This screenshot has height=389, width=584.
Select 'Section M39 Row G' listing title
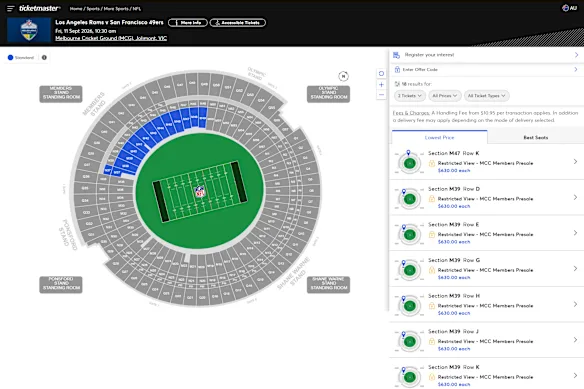coord(454,260)
